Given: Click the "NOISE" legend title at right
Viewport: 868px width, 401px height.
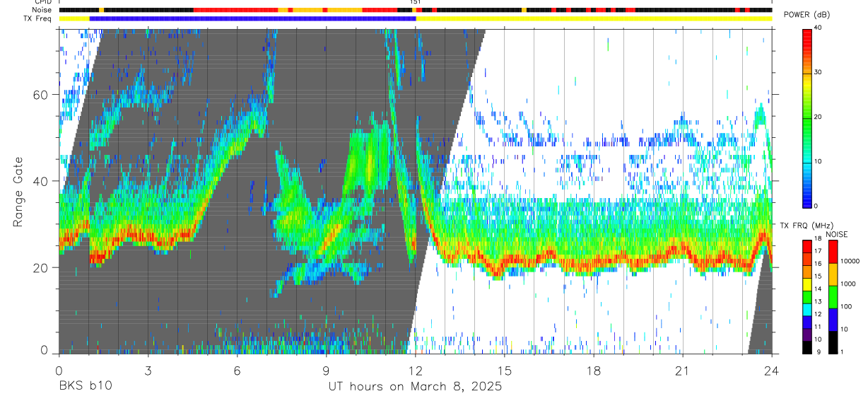Looking at the screenshot, I should [836, 234].
